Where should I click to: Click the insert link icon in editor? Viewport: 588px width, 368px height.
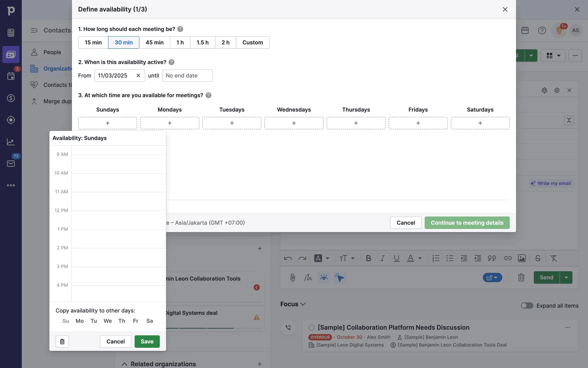pyautogui.click(x=507, y=258)
